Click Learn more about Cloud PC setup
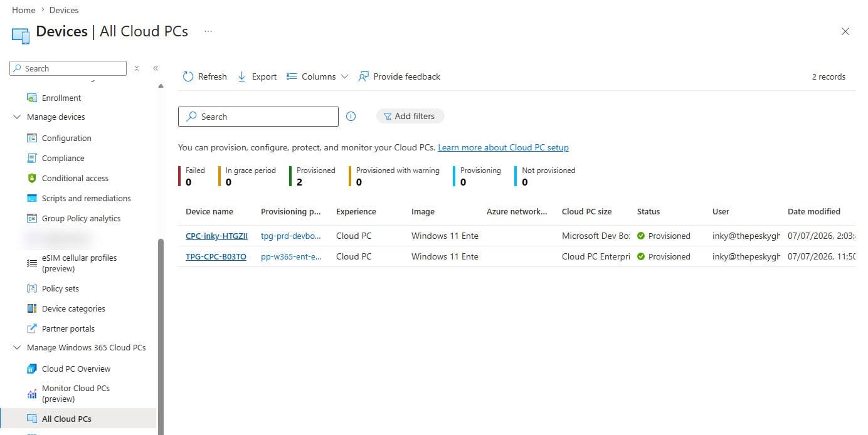This screenshot has height=435, width=868. click(x=503, y=147)
